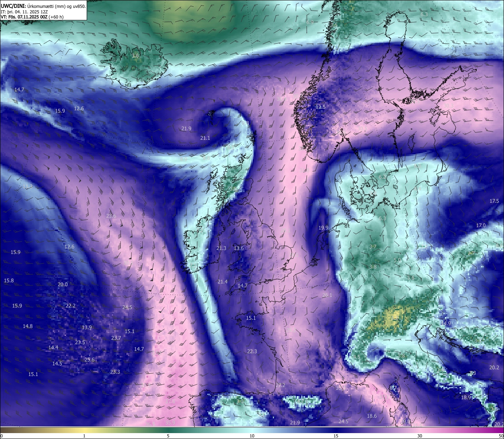Select the 5.6 value over central Europe

(x=410, y=278)
